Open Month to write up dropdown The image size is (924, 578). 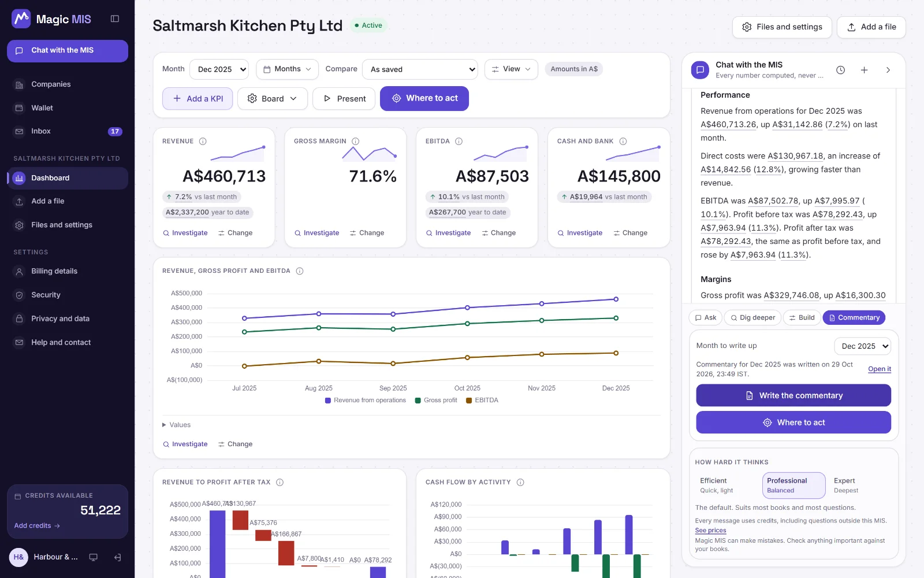(x=862, y=346)
